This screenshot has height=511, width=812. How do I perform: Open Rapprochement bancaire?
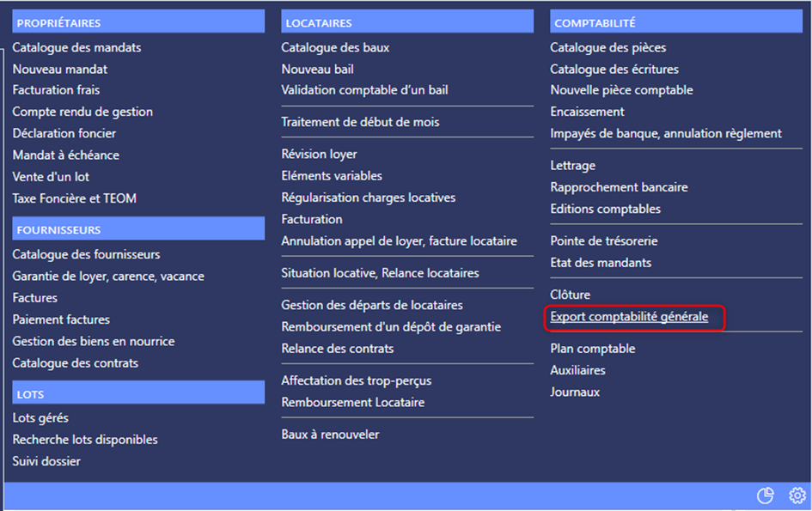tap(619, 187)
